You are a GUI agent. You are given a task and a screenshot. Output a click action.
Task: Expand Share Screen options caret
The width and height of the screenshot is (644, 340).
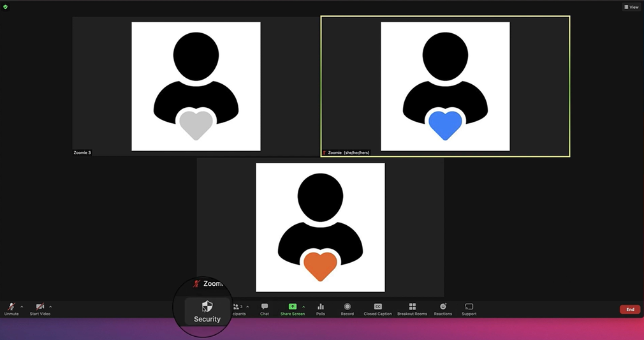(304, 307)
